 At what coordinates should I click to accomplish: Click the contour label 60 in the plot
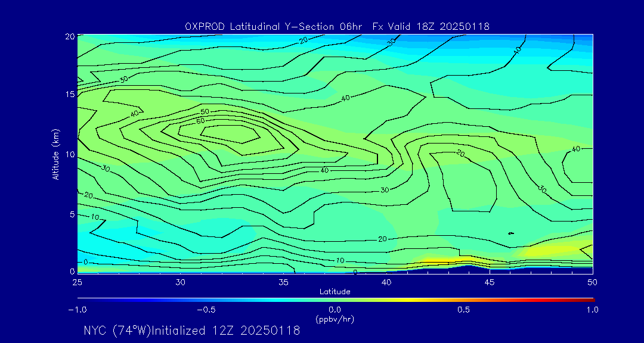coord(201,121)
